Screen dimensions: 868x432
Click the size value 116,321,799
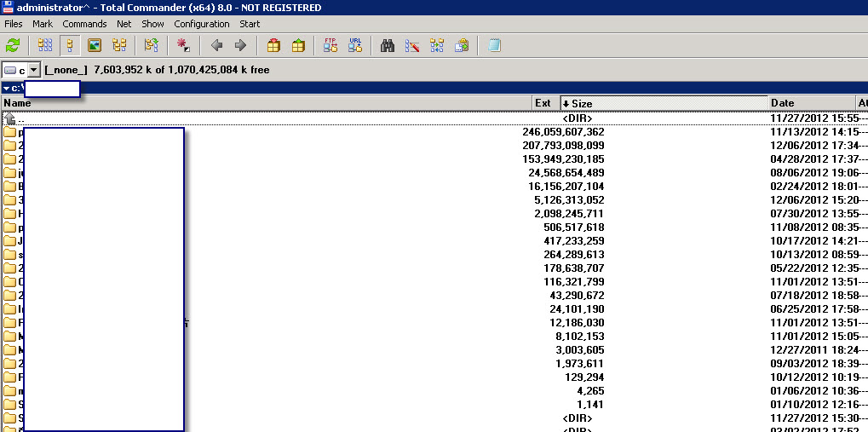[574, 282]
